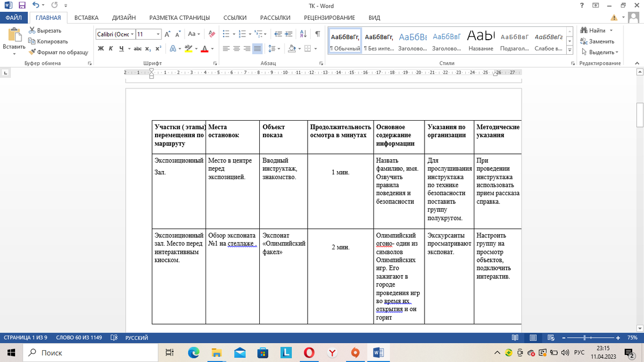Toggle subscript x₂ formatting
Viewport: 644px width, 362px height.
pos(148,48)
